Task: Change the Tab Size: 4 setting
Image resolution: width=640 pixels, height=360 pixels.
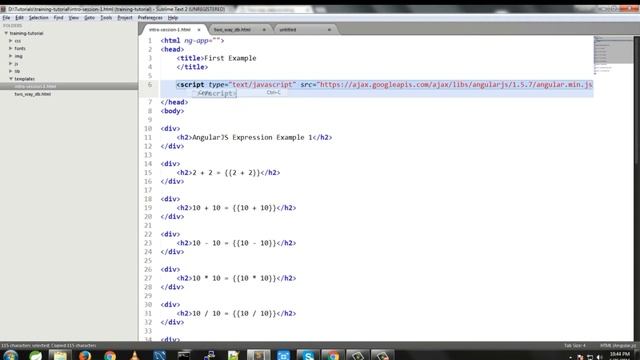Action: (x=575, y=346)
